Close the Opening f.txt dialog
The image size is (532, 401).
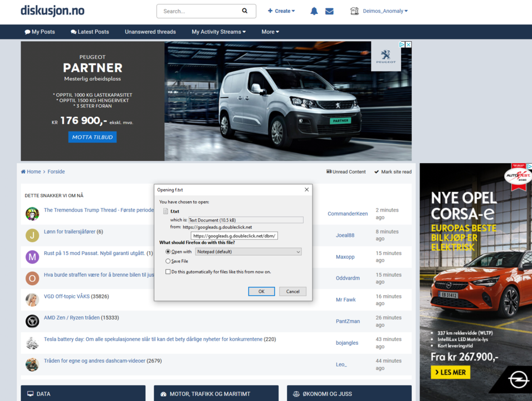306,190
